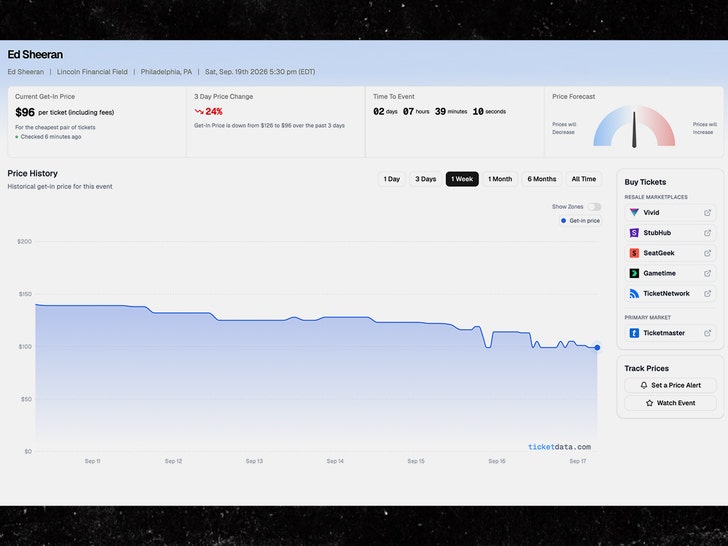Viewport: 728px width, 546px height.
Task: Click the StubHub logo icon
Action: 634,233
